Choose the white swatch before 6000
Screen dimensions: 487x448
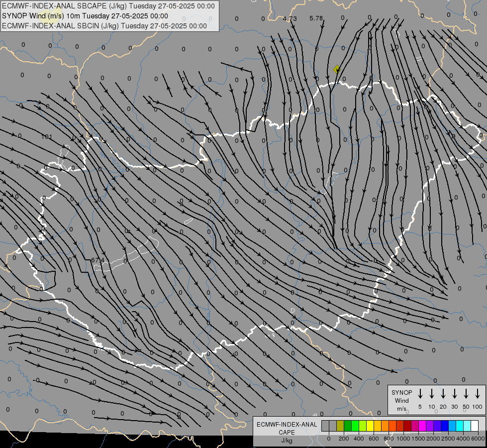[475, 426]
